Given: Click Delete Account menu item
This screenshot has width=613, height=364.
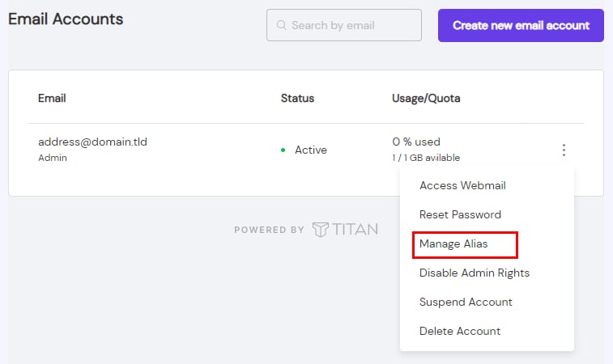Looking at the screenshot, I should [460, 331].
